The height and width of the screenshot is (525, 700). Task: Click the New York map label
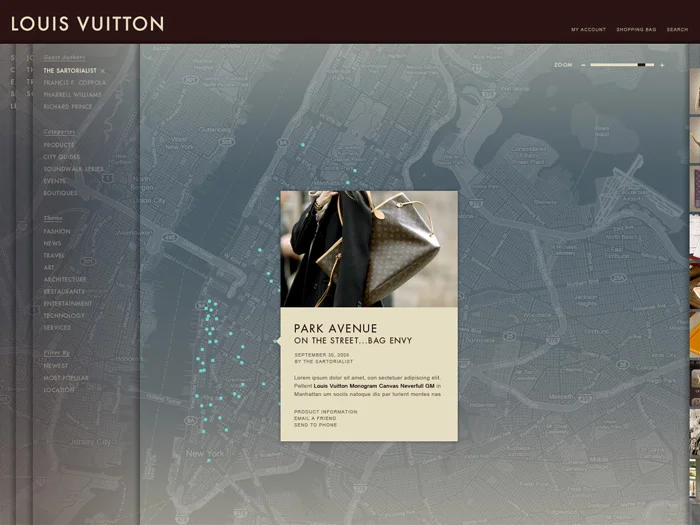click(x=205, y=454)
